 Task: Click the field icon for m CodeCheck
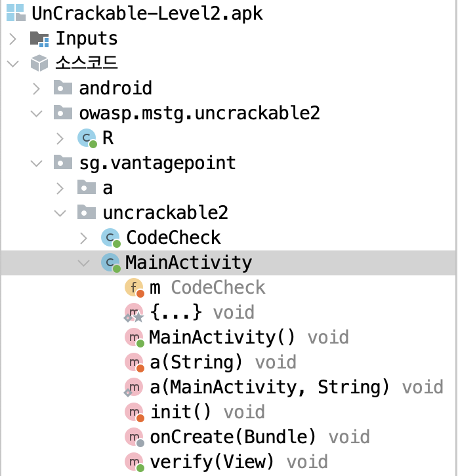point(135,288)
